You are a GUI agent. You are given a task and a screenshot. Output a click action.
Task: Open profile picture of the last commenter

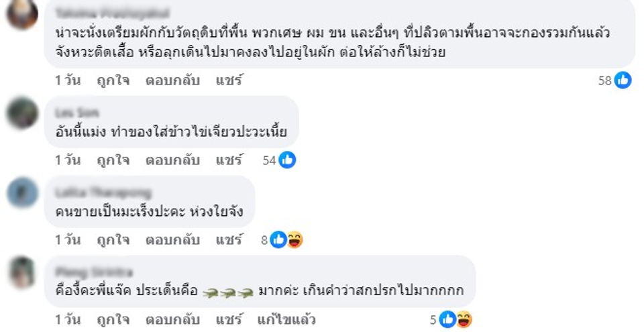(x=21, y=273)
